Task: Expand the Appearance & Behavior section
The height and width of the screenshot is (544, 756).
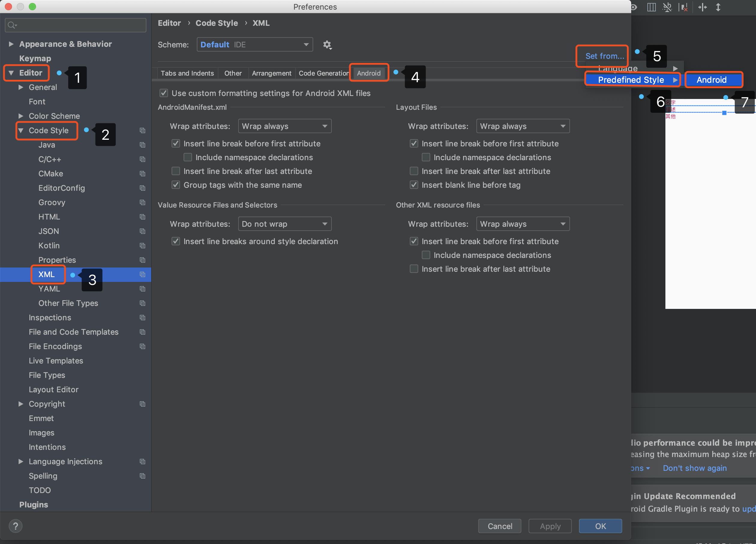Action: (11, 44)
